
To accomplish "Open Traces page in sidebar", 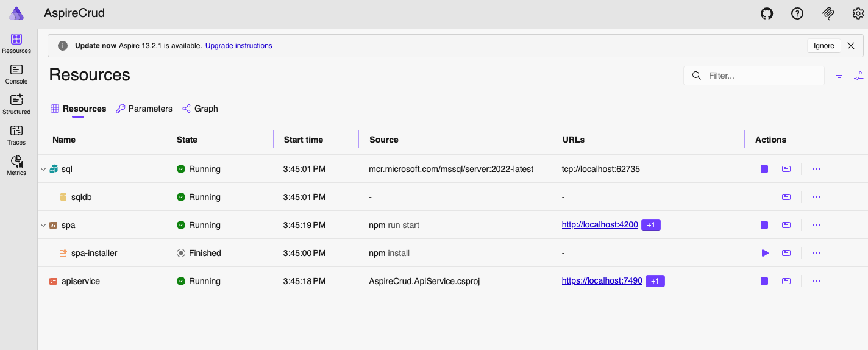I will click(16, 135).
